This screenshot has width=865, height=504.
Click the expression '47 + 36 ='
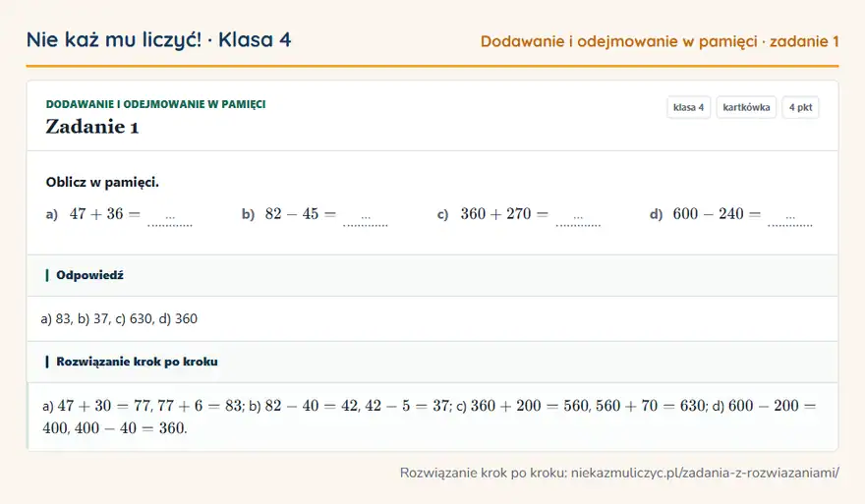click(x=105, y=214)
